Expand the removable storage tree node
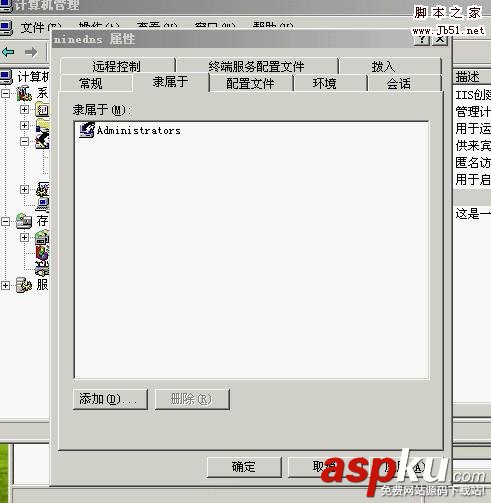 (24, 237)
